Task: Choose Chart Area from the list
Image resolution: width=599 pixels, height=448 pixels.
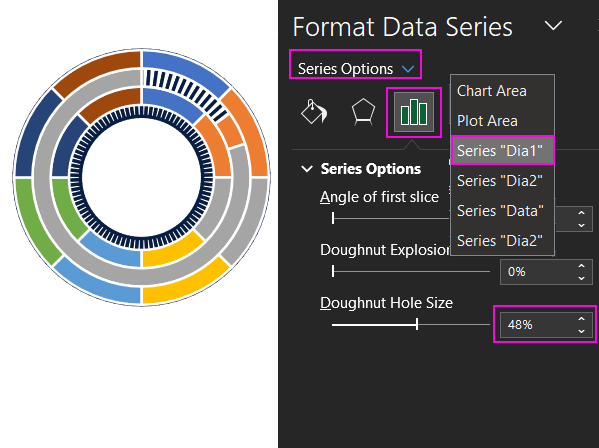Action: (x=492, y=91)
